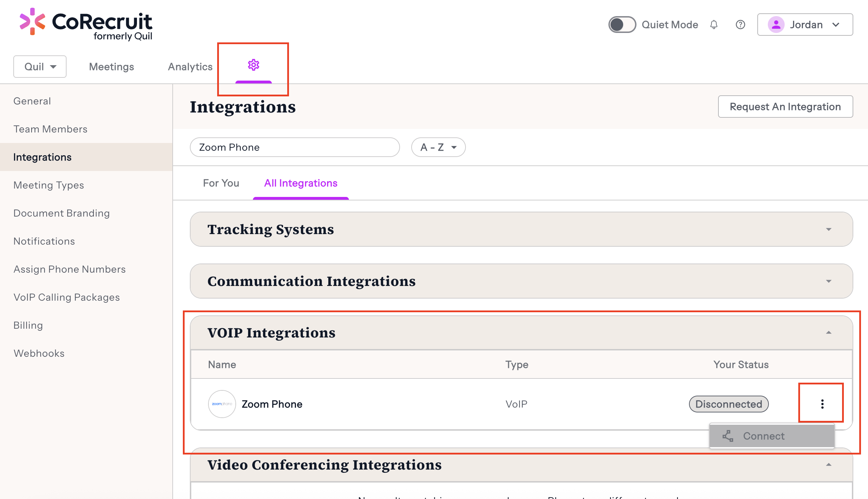Screen dimensions: 868x499
Task: Collapse the VOIP Integrations section
Action: coord(828,333)
